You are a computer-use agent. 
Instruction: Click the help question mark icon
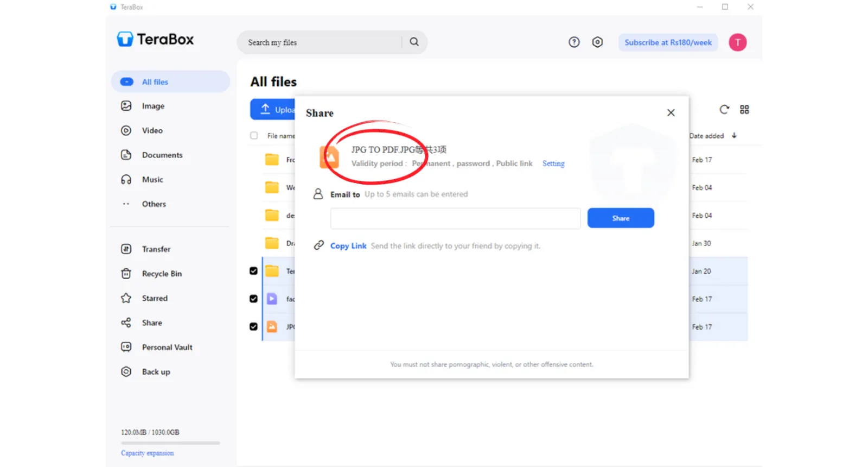point(574,42)
